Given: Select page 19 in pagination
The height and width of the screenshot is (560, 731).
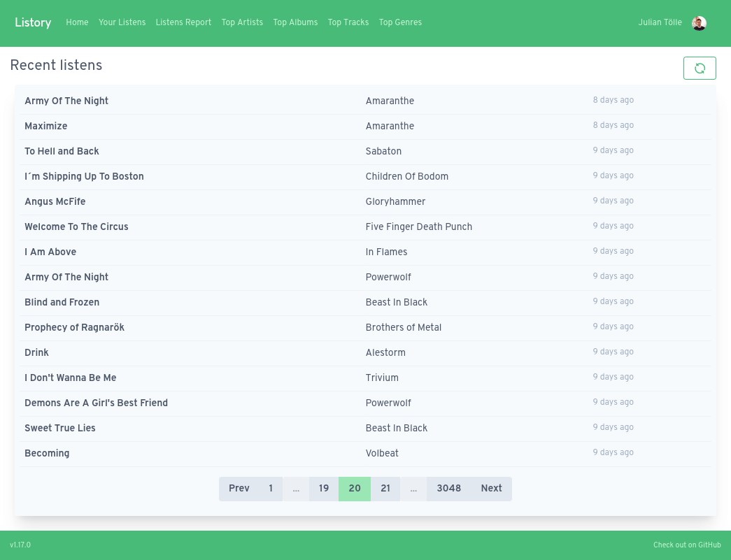Looking at the screenshot, I should pyautogui.click(x=324, y=489).
